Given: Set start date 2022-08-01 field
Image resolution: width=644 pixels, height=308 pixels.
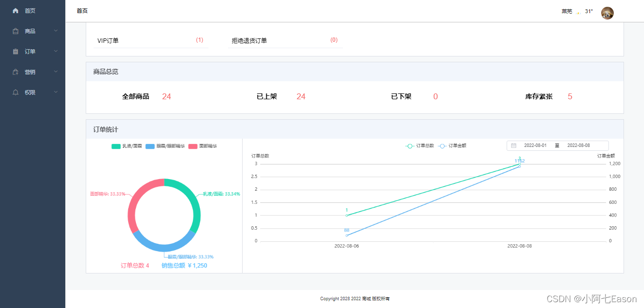Looking at the screenshot, I should pyautogui.click(x=535, y=145).
